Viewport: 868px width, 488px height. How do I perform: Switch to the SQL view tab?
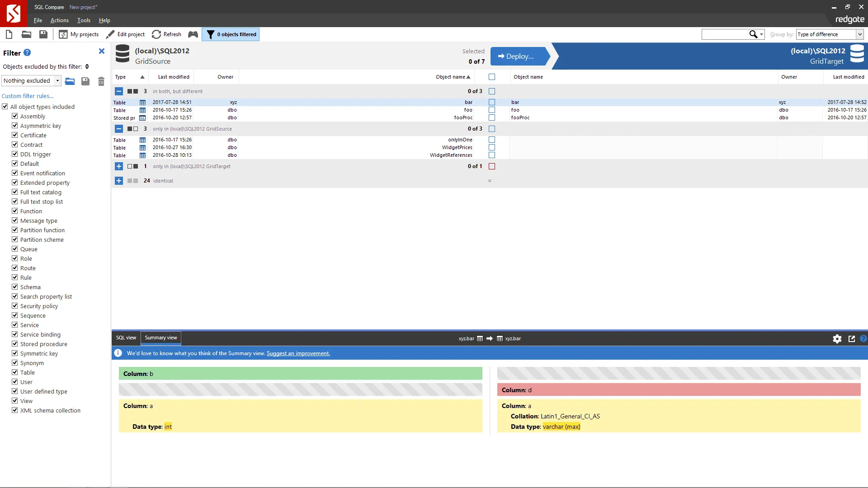(126, 338)
